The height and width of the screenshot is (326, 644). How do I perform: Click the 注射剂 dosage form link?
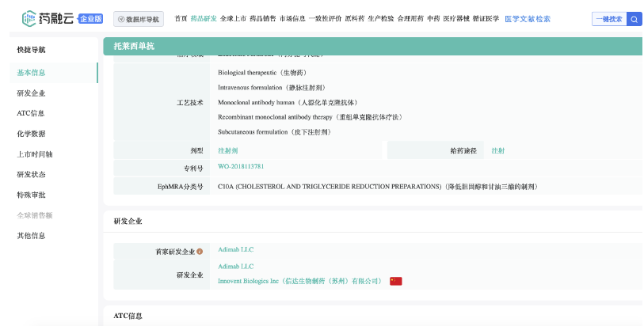point(227,150)
